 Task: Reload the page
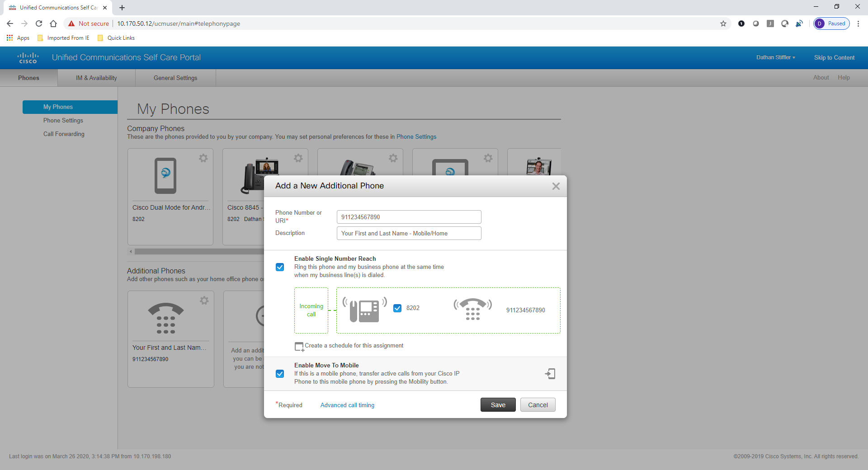(39, 23)
